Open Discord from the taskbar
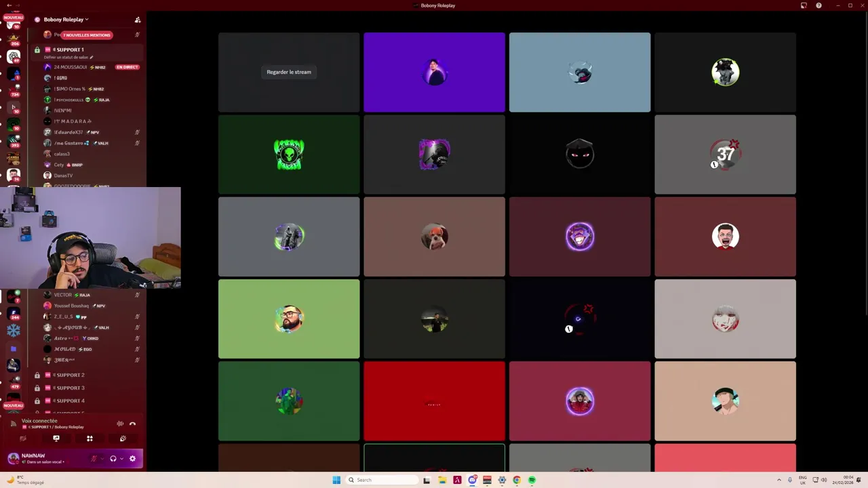This screenshot has height=488, width=868. (472, 480)
